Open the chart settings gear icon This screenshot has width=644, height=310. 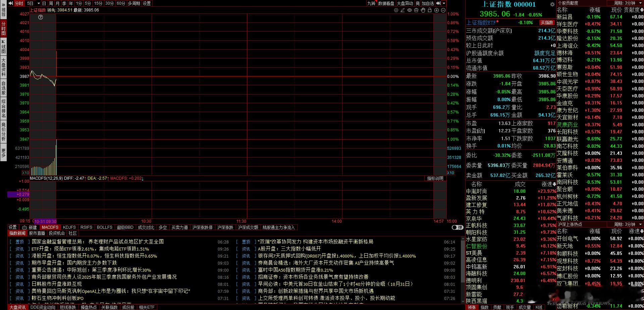(396, 10)
